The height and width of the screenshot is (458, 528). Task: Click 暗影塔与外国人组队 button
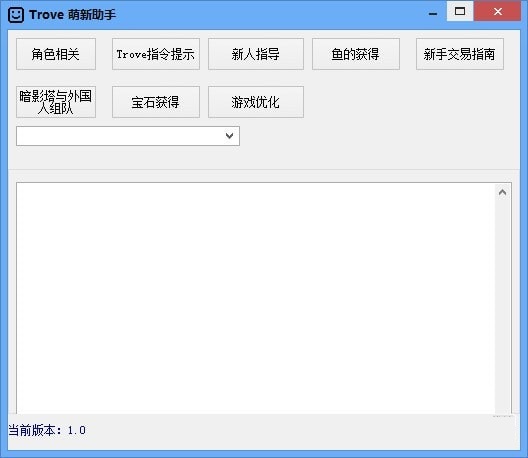(x=56, y=102)
